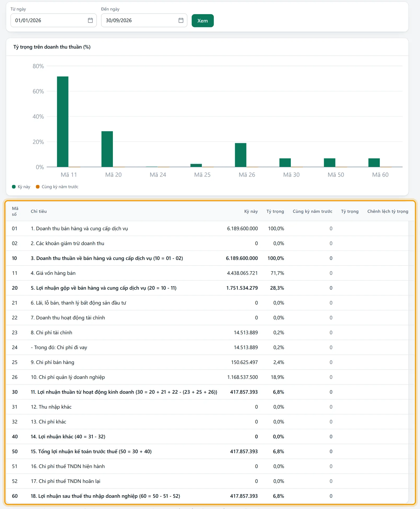Select row 18. Lợi nhuận sau thuế thu nhập doanh nghiệp
Screen dimensions: 420x509
coord(207,496)
